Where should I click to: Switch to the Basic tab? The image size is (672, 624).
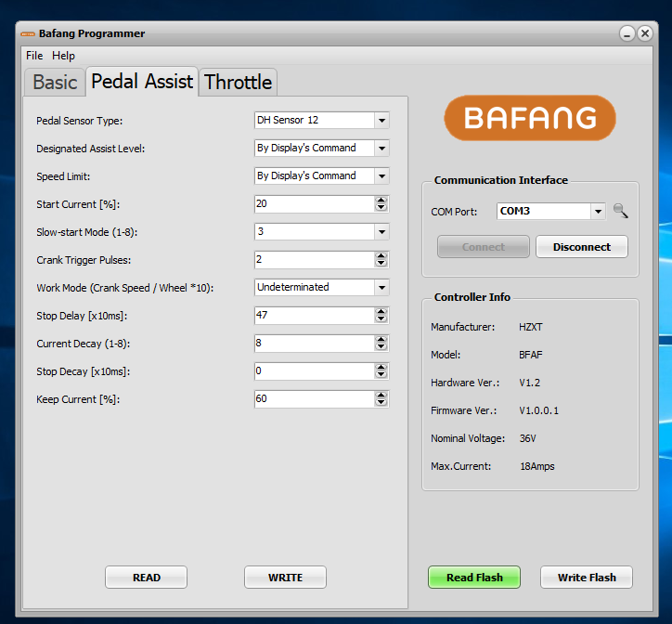[x=55, y=82]
